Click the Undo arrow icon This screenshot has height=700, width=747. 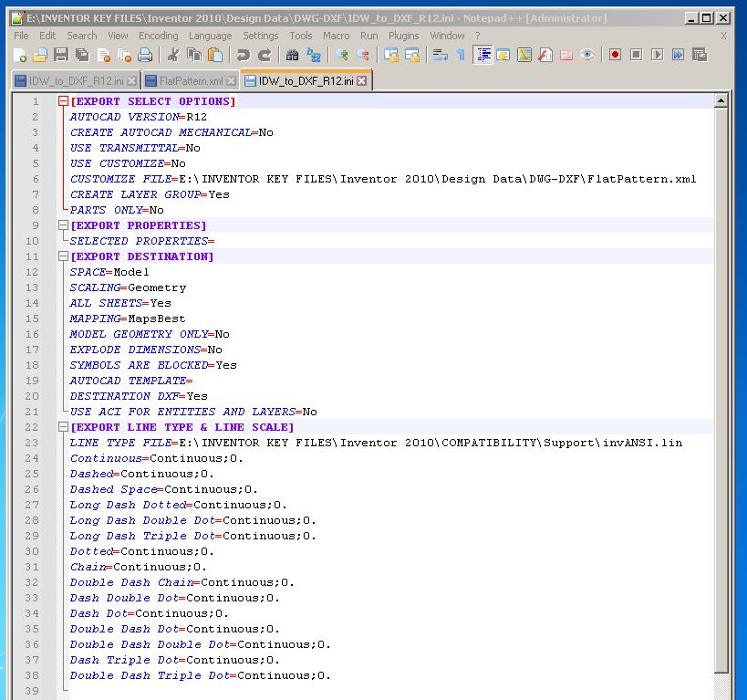coord(244,56)
